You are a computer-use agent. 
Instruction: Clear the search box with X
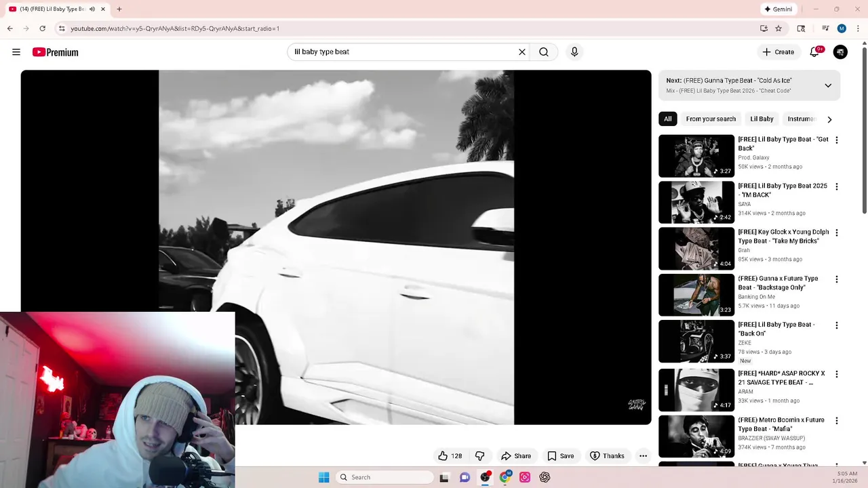click(x=522, y=52)
